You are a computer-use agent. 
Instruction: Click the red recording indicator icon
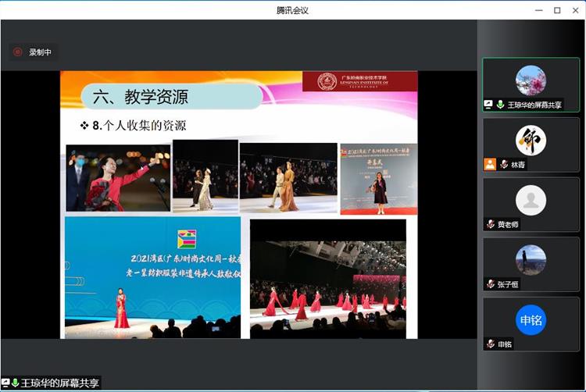tap(17, 52)
